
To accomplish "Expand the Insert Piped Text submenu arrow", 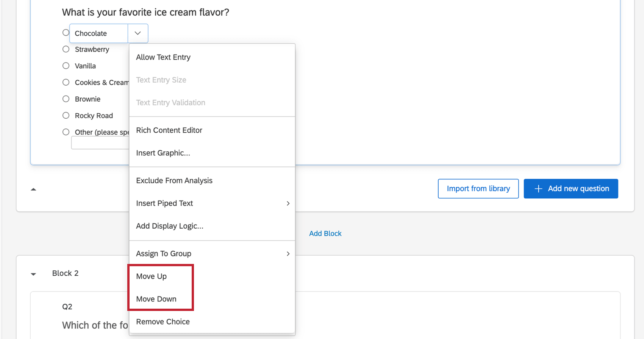I will 288,204.
